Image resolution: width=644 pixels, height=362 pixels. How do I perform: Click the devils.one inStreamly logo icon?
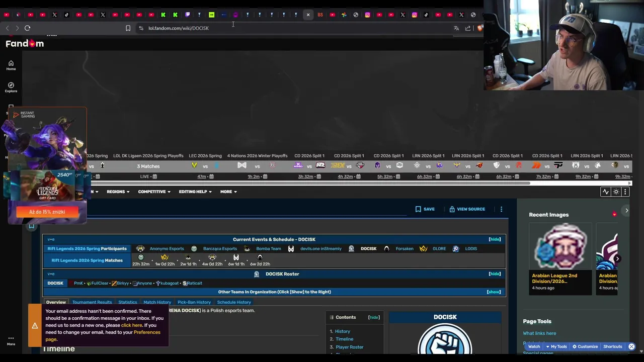(x=291, y=248)
